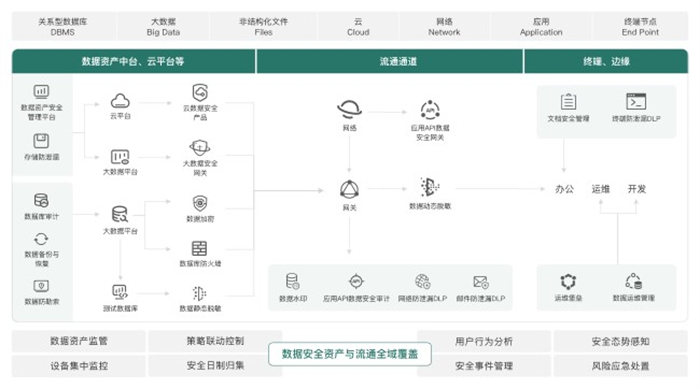Open the 设备集中监控 box
Viewport: 700px width, 389px height.
click(x=79, y=366)
